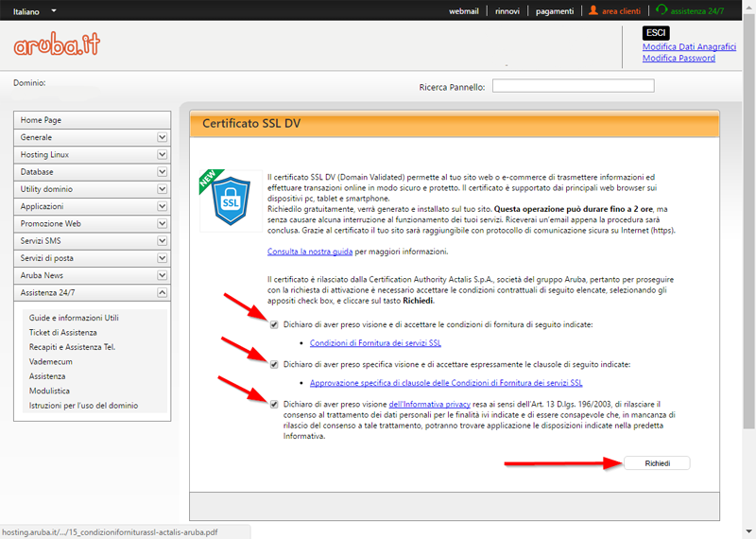Expand the Generale menu arrow

click(162, 137)
